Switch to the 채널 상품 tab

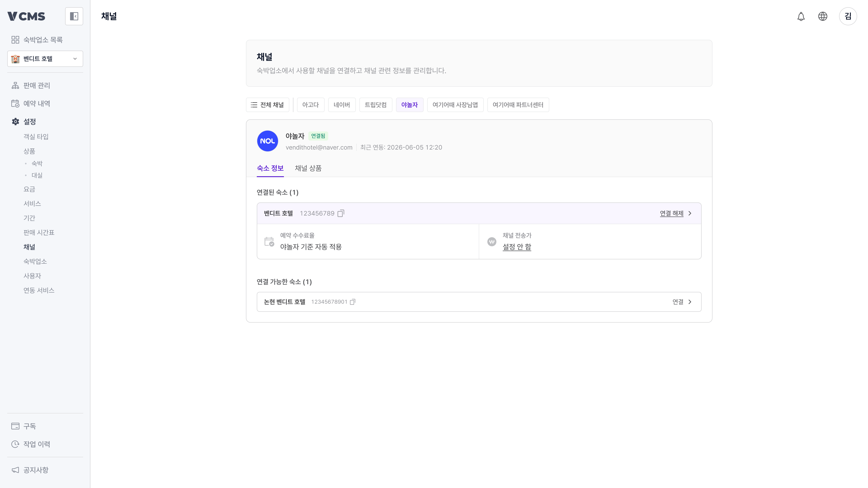308,168
